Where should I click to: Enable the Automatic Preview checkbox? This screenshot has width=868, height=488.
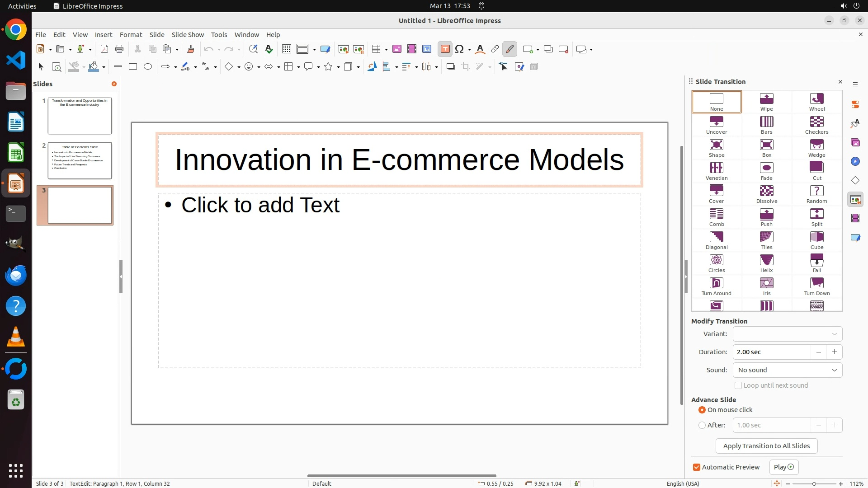tap(697, 467)
